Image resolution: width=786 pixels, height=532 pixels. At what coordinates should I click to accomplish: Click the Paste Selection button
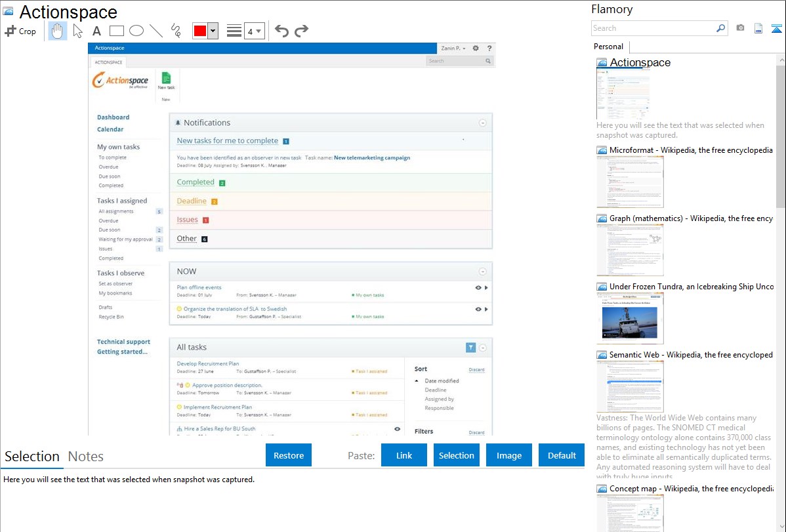pyautogui.click(x=456, y=455)
